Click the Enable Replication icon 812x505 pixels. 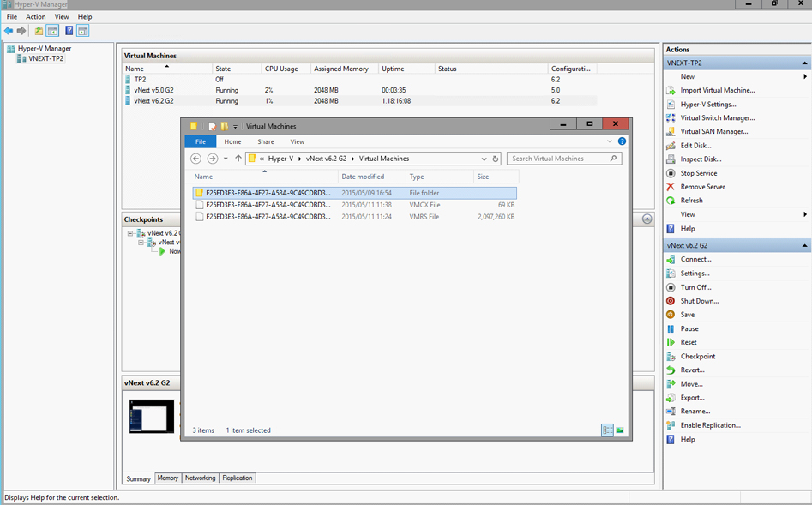[x=671, y=425]
